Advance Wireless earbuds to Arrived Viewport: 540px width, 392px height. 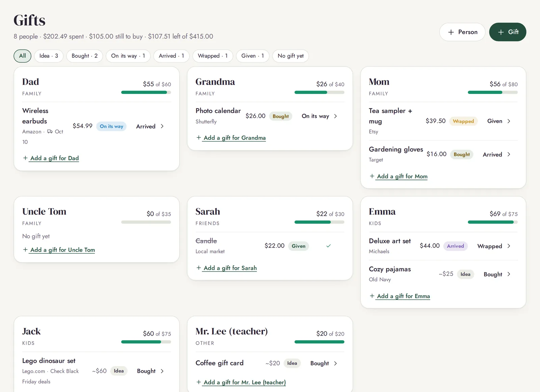[146, 126]
